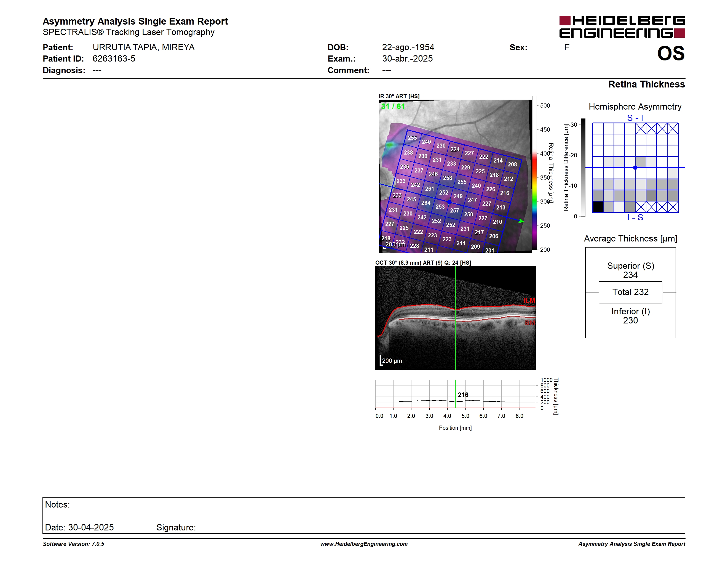728x563 pixels.
Task: Click the grayscale thickness difference scale bar
Action: (583, 168)
